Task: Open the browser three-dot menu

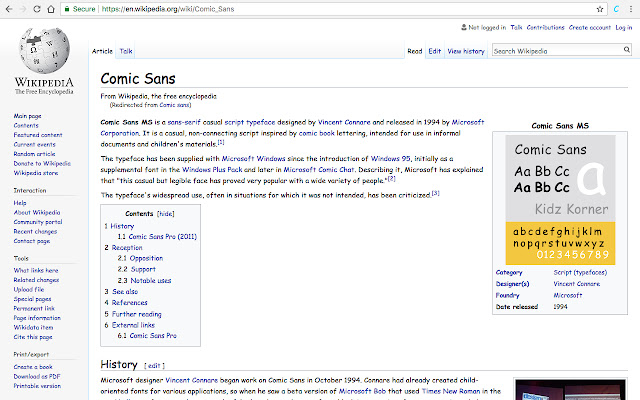Action: tap(631, 9)
